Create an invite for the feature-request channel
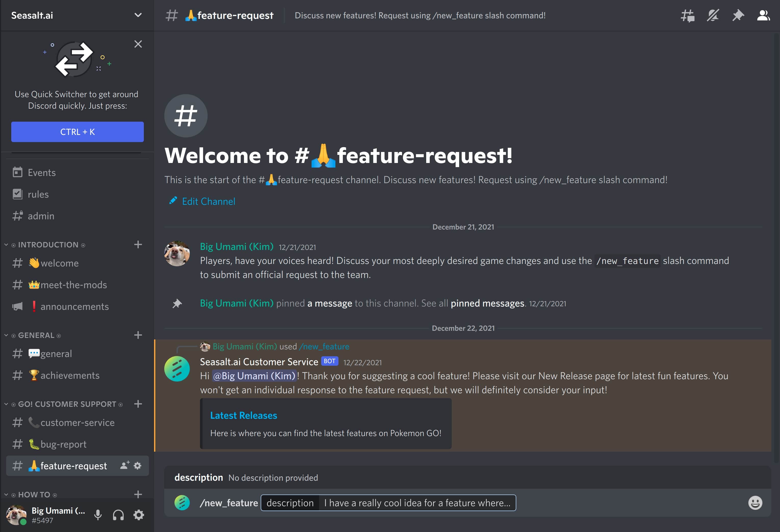This screenshot has width=780, height=532. coord(125,465)
